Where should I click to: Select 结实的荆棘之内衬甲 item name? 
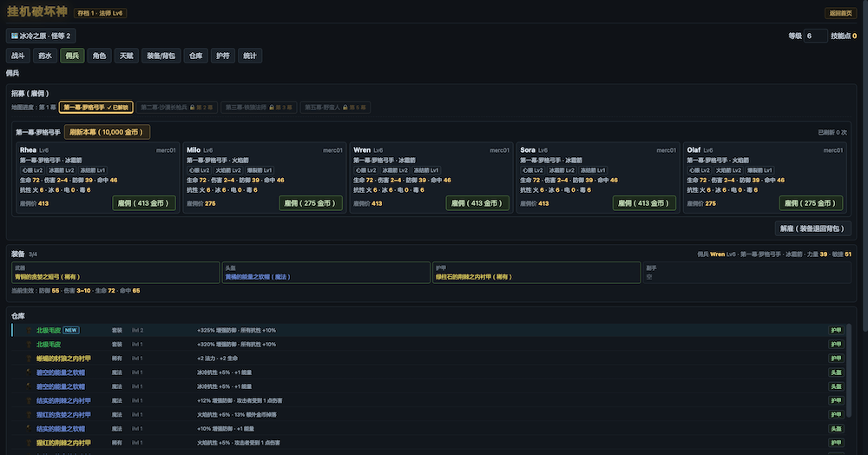click(x=63, y=401)
